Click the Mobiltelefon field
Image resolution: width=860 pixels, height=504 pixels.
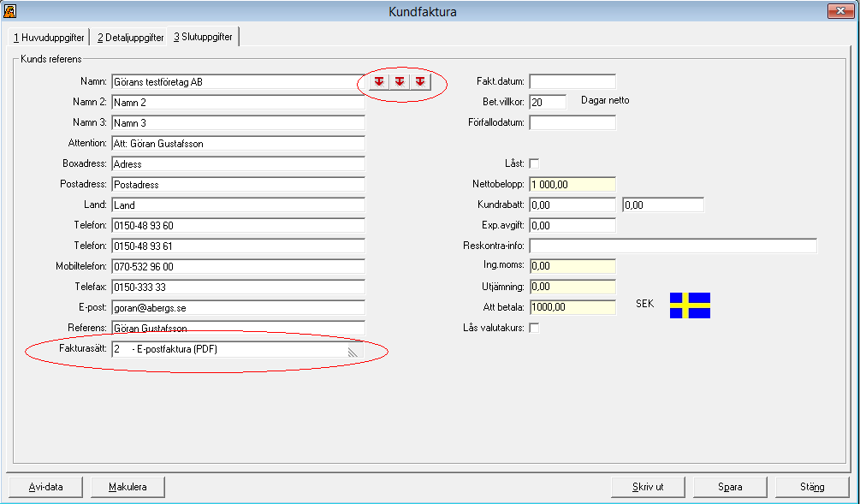tap(238, 266)
